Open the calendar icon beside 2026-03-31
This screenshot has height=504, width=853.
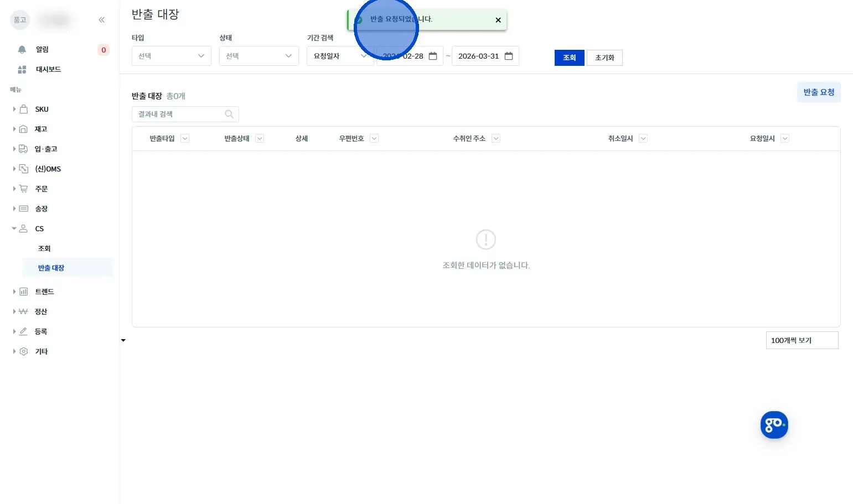pyautogui.click(x=509, y=56)
